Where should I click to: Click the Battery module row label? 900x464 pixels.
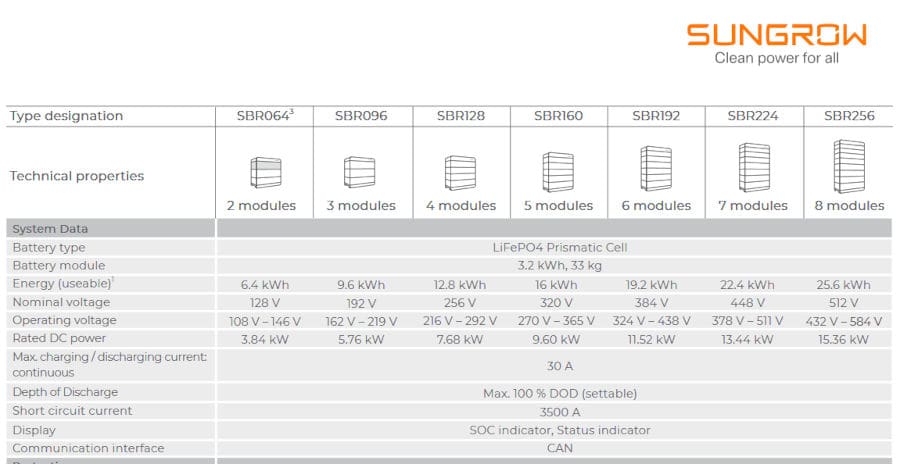coord(59,265)
